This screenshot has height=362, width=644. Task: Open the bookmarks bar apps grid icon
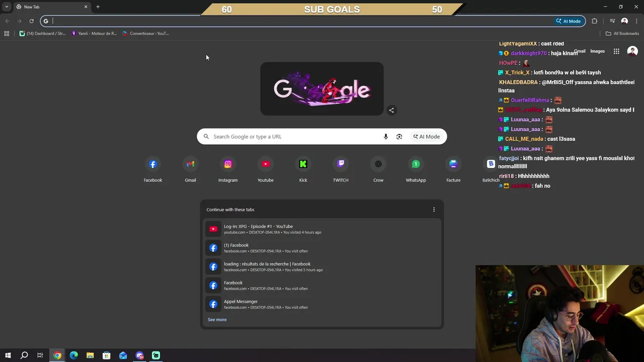7,34
